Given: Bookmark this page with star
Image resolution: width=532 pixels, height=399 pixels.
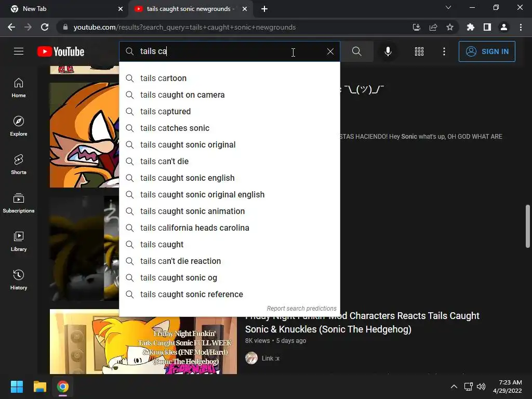Looking at the screenshot, I should click(x=450, y=27).
